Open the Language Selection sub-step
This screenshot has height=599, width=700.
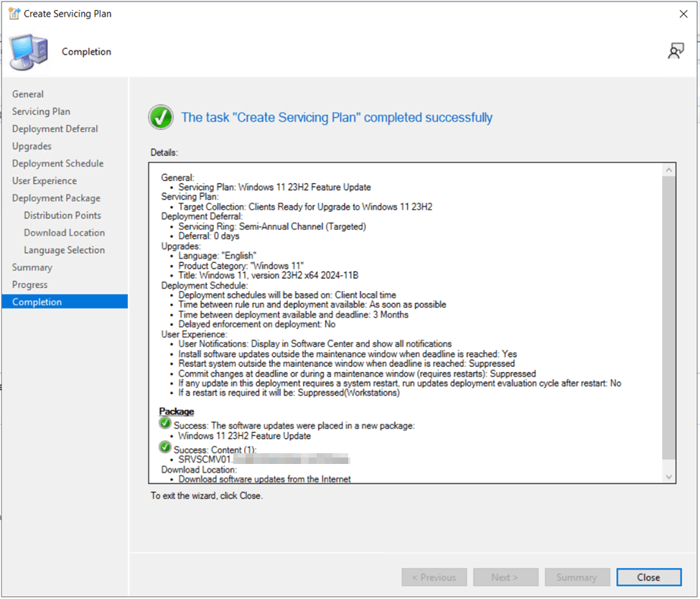(64, 250)
